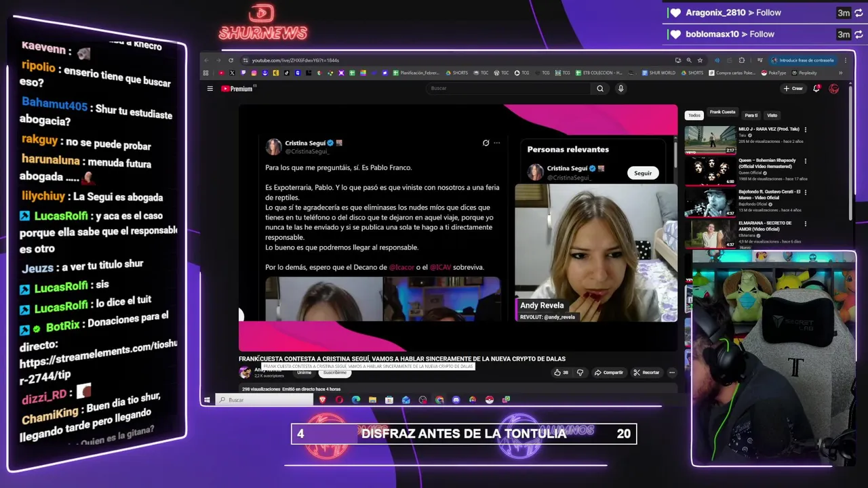Screen dimensions: 868x488
Task: Click the @Icacor mention link in the tweet
Action: (x=401, y=267)
